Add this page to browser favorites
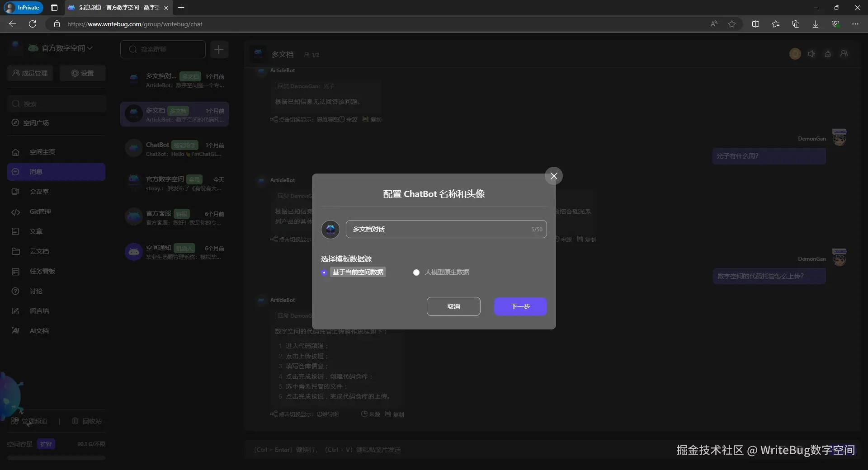 (732, 24)
